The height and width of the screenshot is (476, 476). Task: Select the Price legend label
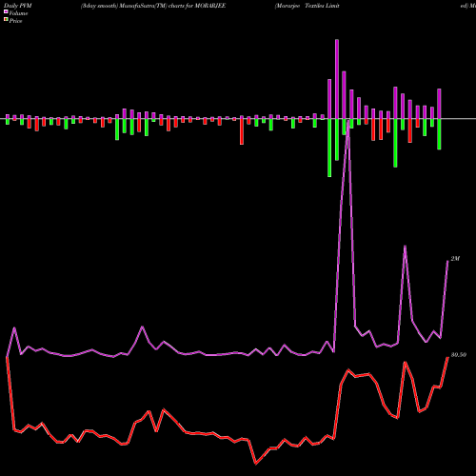point(15,21)
